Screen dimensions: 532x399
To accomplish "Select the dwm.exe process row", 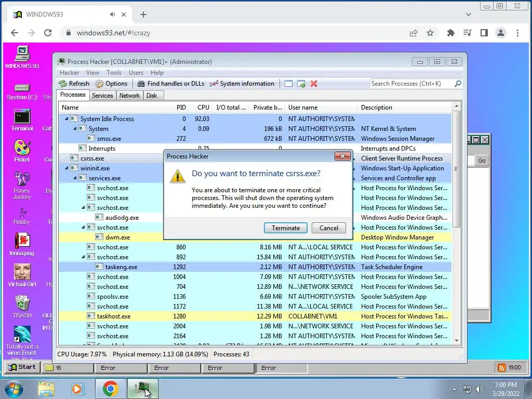I will [255, 237].
